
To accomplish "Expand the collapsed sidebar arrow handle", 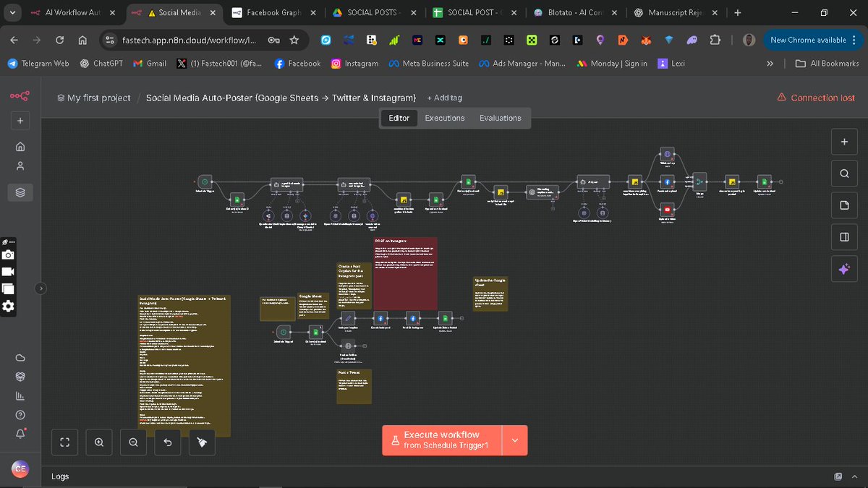I will coord(41,288).
